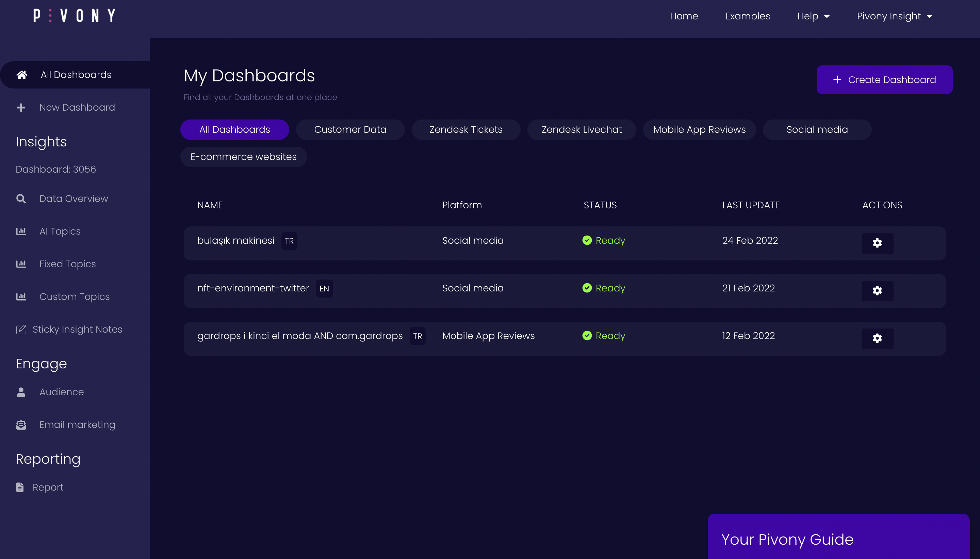The height and width of the screenshot is (559, 980).
Task: Open Email marketing envelope icon
Action: 21,425
